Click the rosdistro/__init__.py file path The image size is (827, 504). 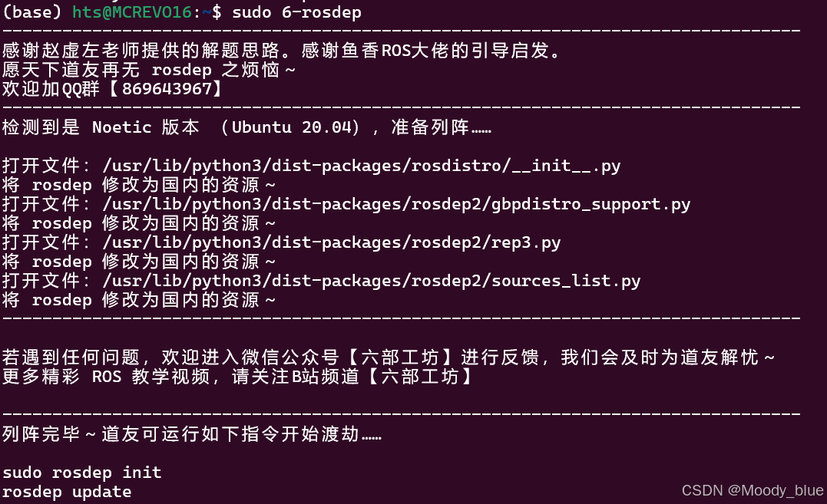(362, 166)
